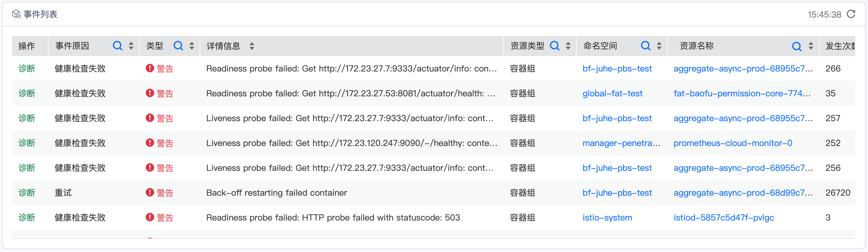
Task: Click the 发生次数 column header
Action: tap(839, 46)
